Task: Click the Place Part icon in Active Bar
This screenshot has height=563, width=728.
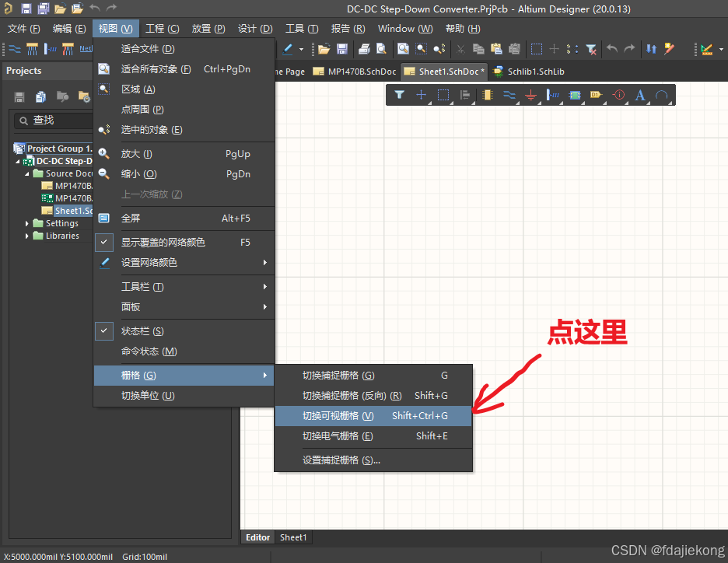Action: pos(488,95)
